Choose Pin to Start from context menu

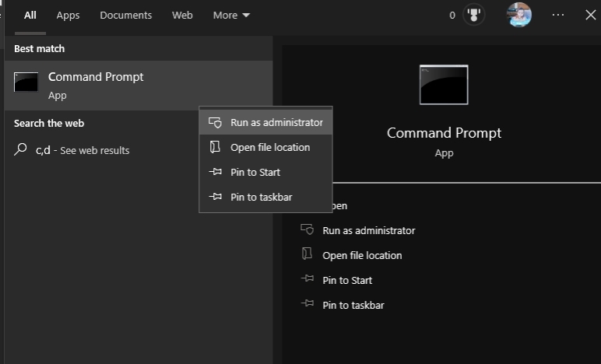point(255,172)
